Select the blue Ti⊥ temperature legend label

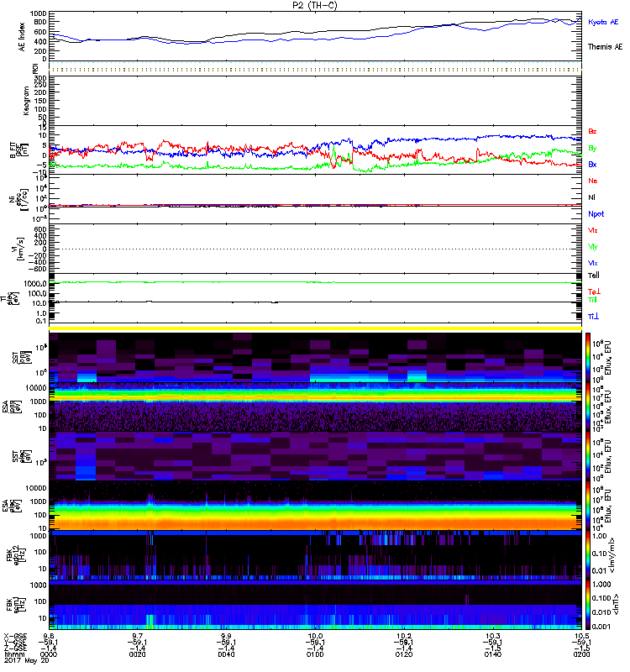(x=593, y=317)
